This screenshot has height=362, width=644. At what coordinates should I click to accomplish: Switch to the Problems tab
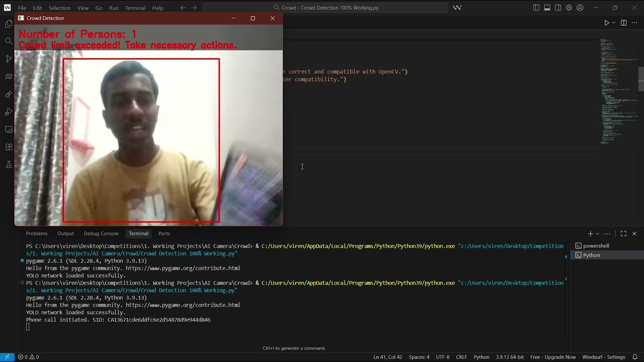[x=37, y=233]
